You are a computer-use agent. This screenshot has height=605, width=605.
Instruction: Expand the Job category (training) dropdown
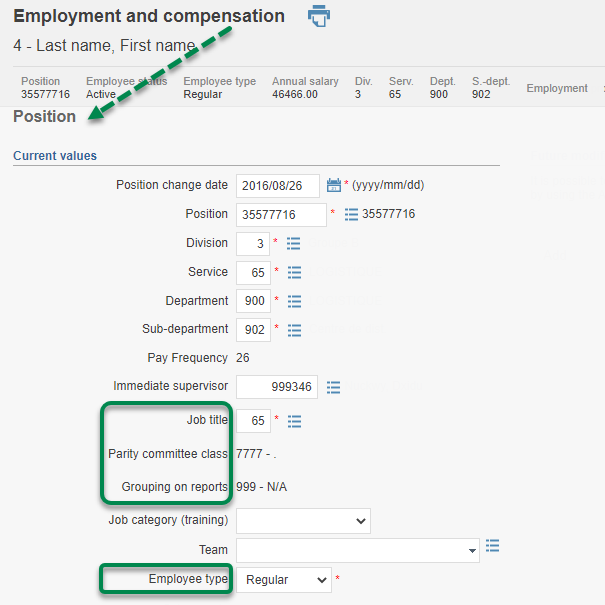coord(303,521)
